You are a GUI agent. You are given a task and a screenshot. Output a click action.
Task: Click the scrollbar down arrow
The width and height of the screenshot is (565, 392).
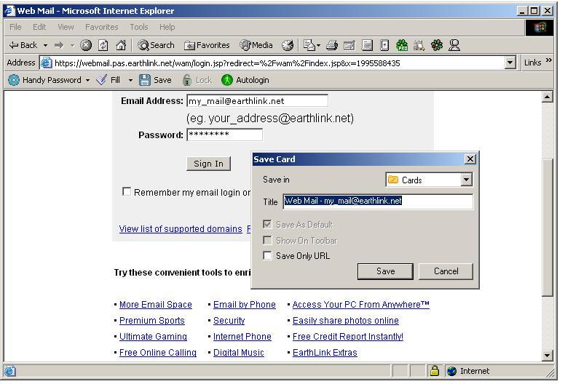click(548, 356)
